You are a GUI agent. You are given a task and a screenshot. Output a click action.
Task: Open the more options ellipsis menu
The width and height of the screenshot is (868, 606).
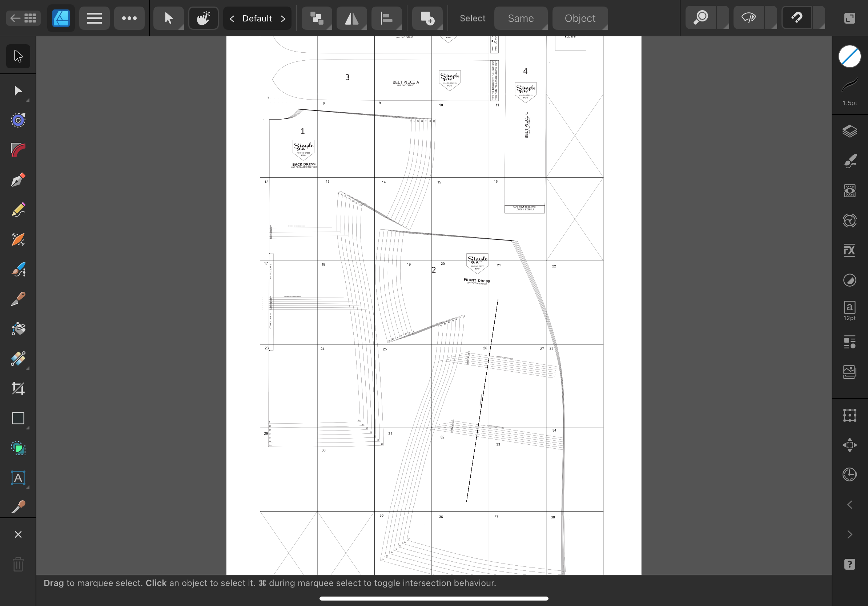[x=129, y=18]
